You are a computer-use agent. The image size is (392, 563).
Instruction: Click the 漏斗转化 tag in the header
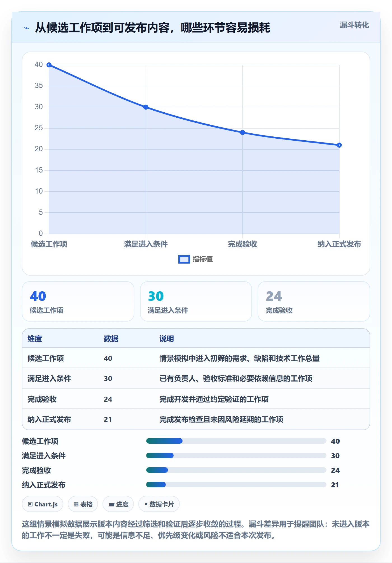click(354, 25)
